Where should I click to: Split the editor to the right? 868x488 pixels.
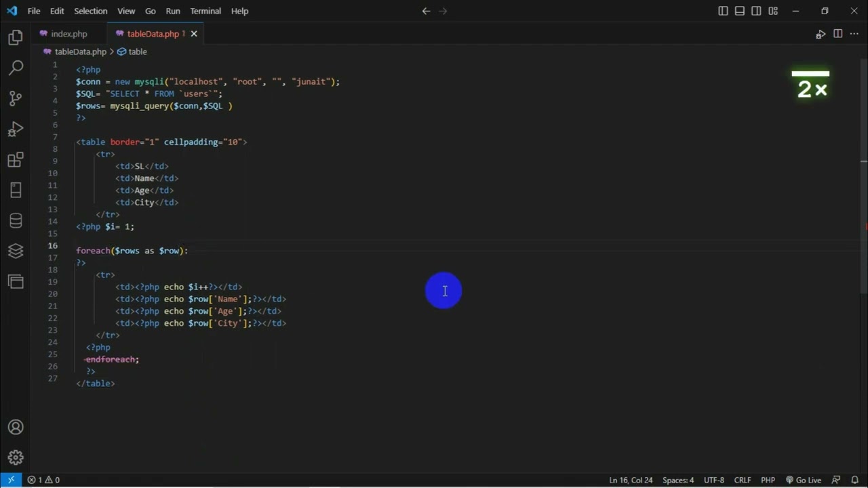838,34
